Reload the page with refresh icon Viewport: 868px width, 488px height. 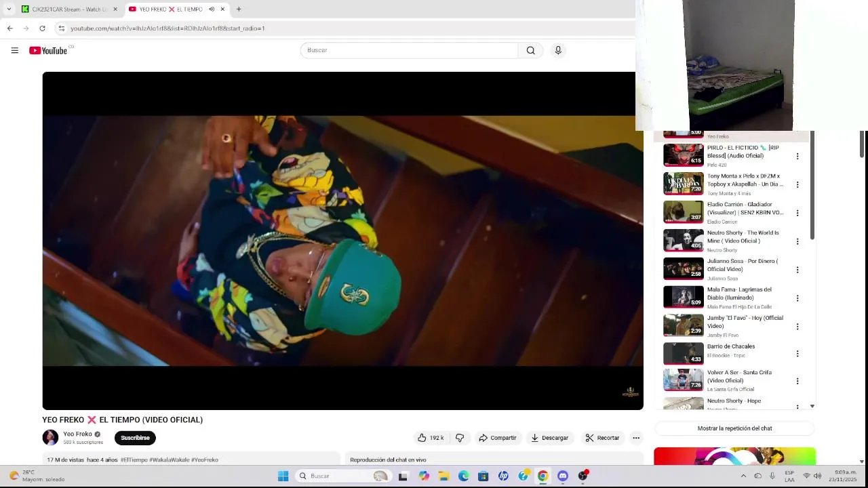(42, 28)
